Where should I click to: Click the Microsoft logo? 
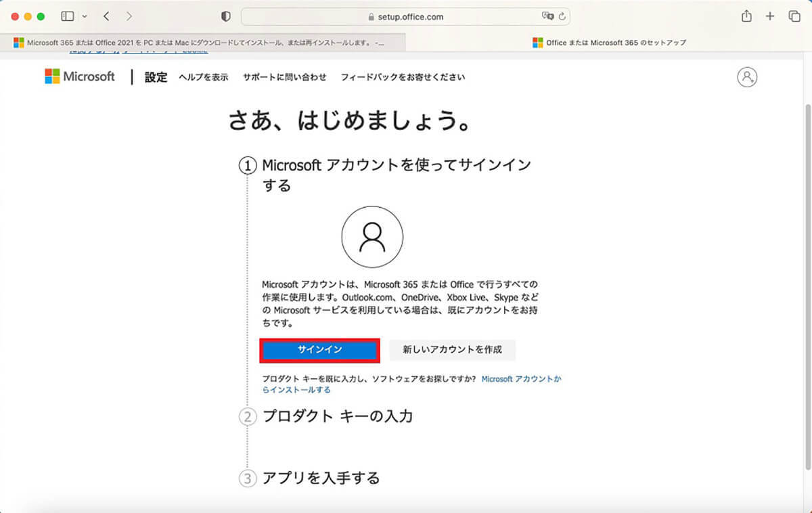point(80,76)
